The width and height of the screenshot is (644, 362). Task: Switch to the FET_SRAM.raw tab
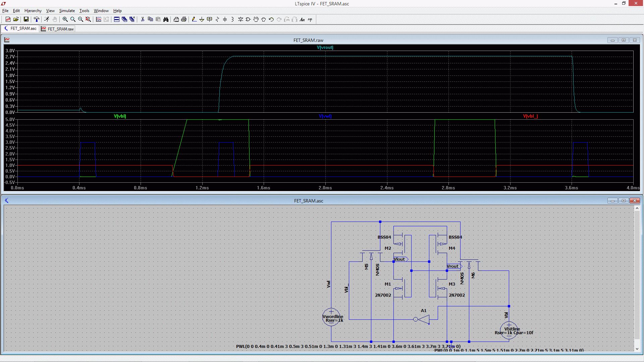tap(57, 29)
